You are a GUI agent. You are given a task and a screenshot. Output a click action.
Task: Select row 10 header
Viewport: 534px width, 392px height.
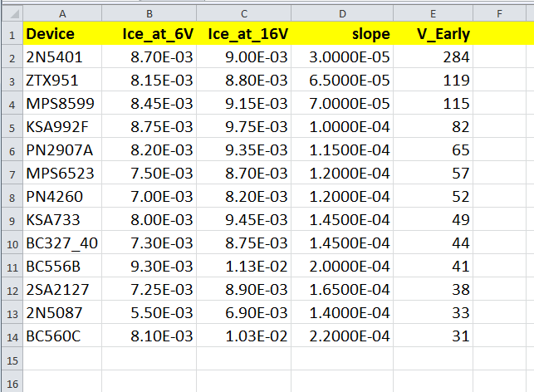point(12,243)
